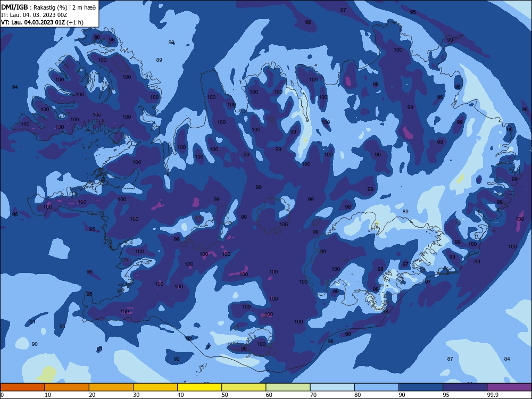The height and width of the screenshot is (399, 532).
Task: Click the '30' tick label on the color scale
Action: (136, 395)
